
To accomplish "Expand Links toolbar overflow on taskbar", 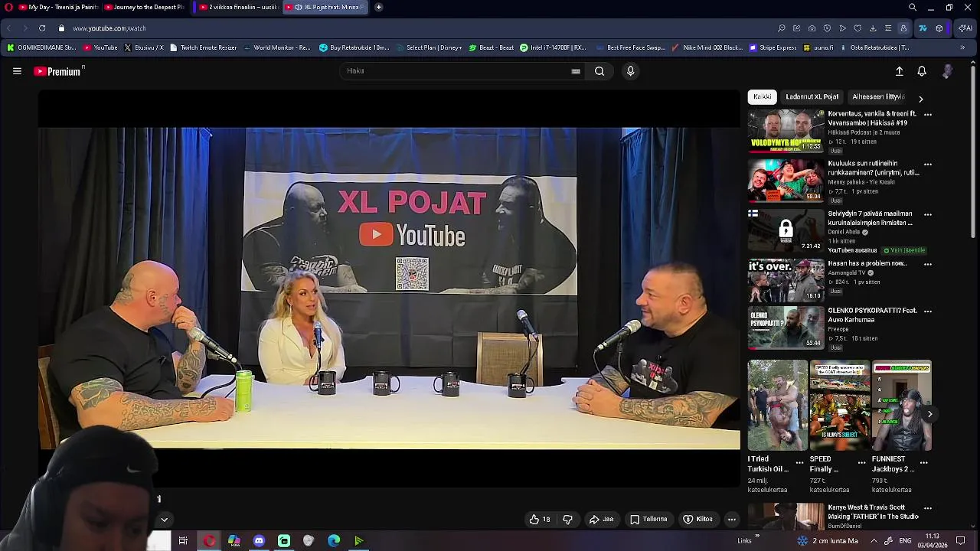I will pos(756,537).
